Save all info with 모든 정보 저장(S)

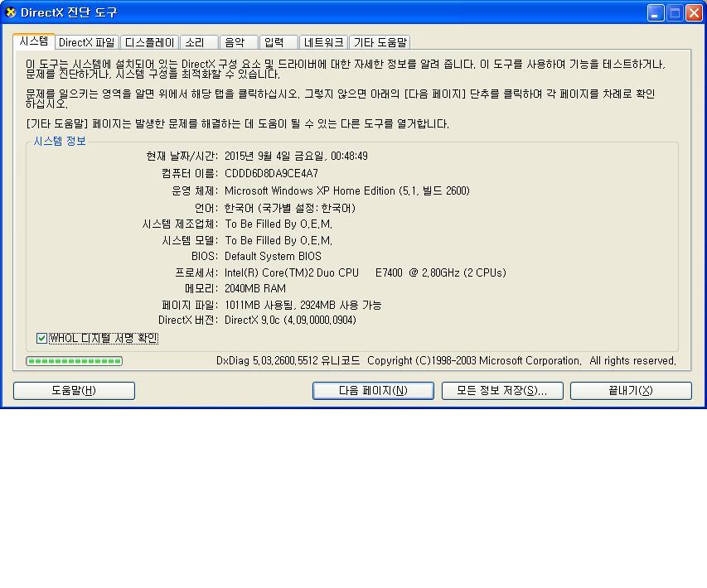click(502, 391)
